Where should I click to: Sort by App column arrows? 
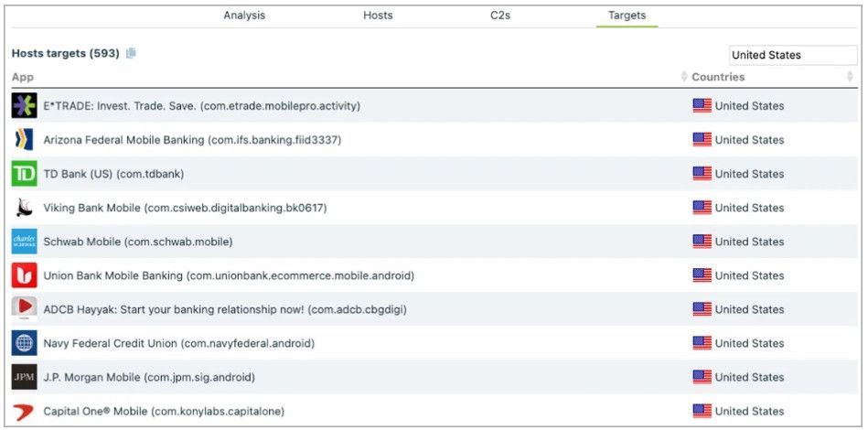coord(684,77)
